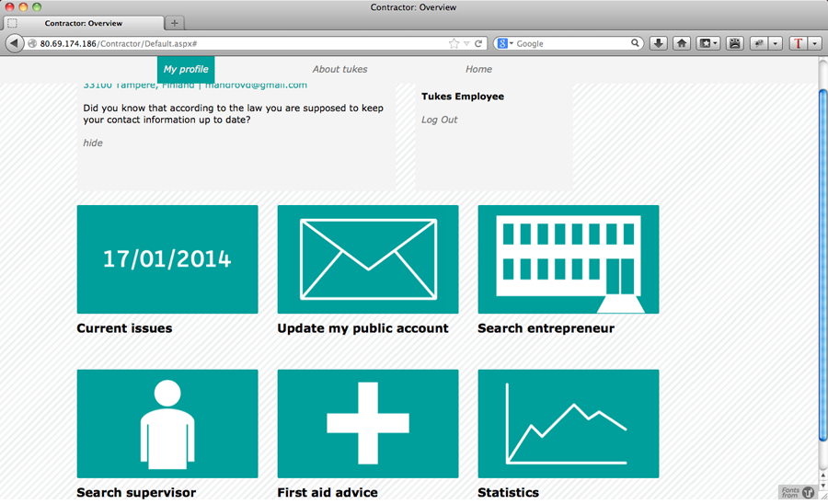Bookmark page with the star icon
Screen dimensions: 828x504
(454, 43)
